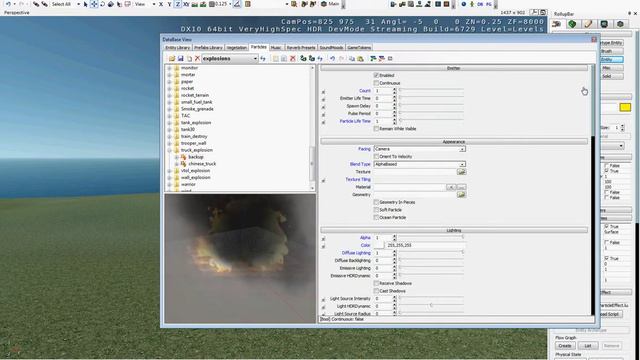Click Flow Graph List button
Screen dimensions: 640x360
click(588, 346)
